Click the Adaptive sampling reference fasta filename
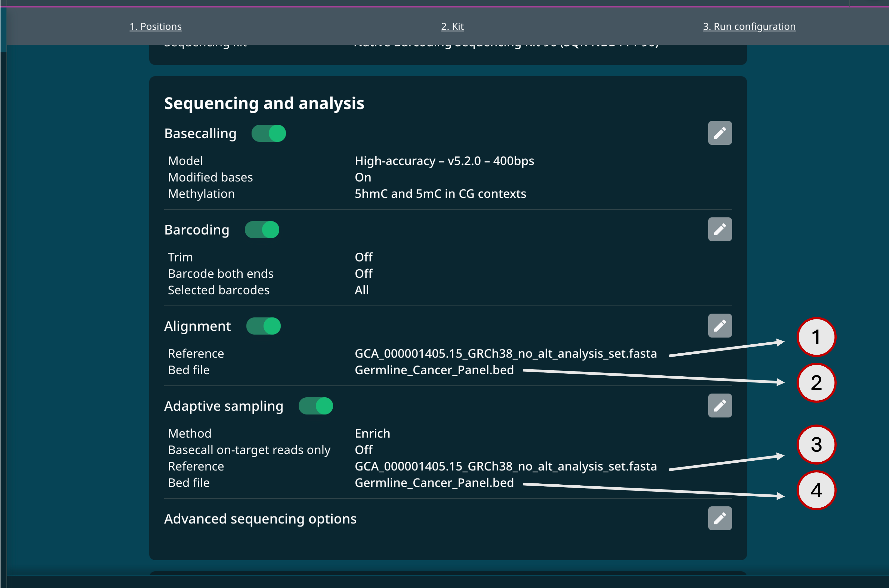The width and height of the screenshot is (890, 588). [x=505, y=466]
